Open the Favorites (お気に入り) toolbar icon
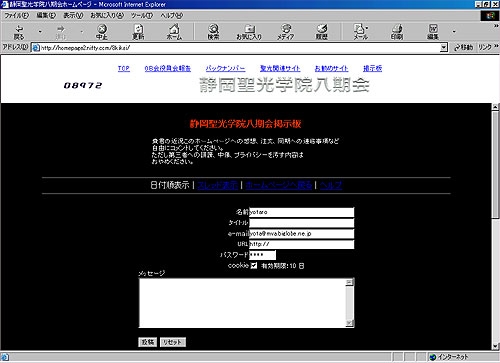Viewport: 500px width, 363px height. [x=249, y=32]
